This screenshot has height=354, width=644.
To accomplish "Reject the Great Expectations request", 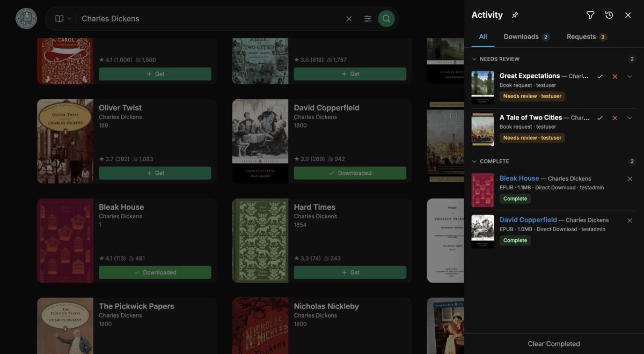I will 615,77.
